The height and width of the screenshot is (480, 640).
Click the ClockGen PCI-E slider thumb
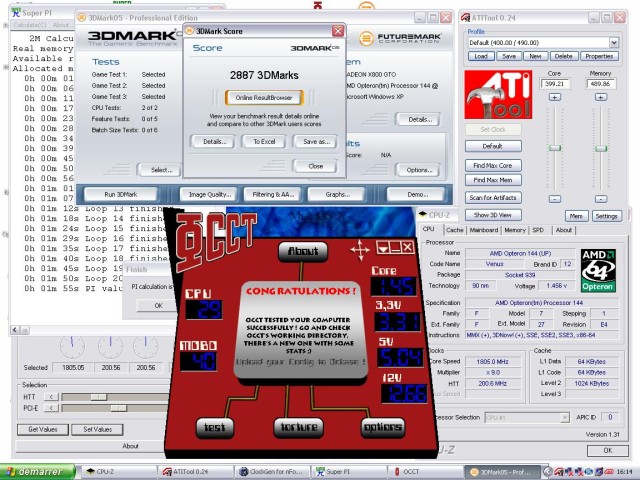(118, 408)
